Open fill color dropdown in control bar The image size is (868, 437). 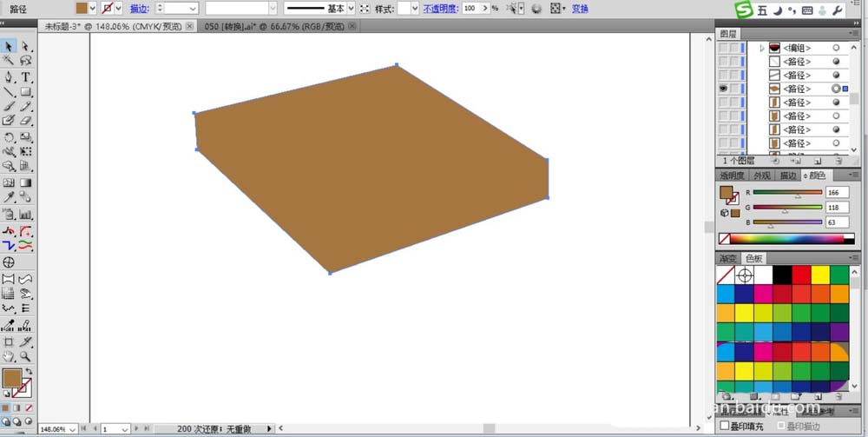93,9
